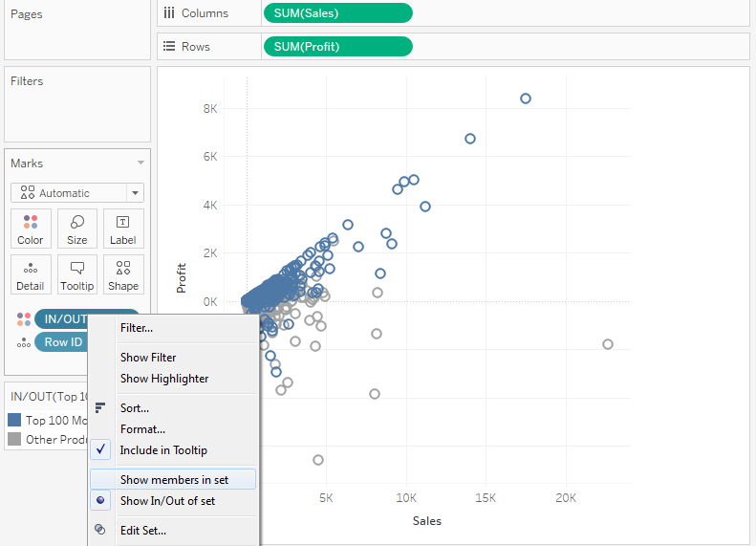
Task: Expand the Marks card menu arrow
Action: 141,164
